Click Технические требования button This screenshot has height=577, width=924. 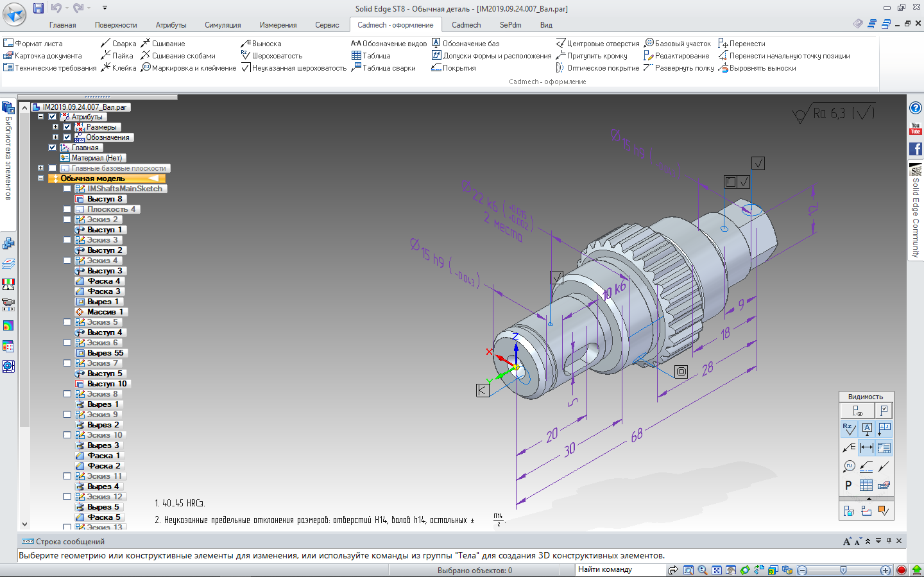pos(50,68)
